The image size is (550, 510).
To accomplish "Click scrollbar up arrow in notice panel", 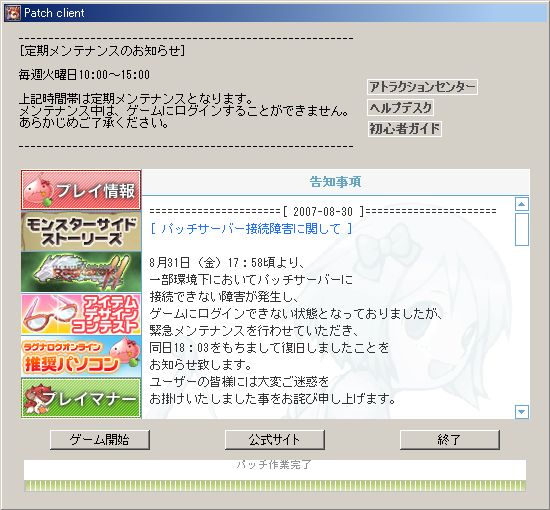I will click(x=522, y=204).
